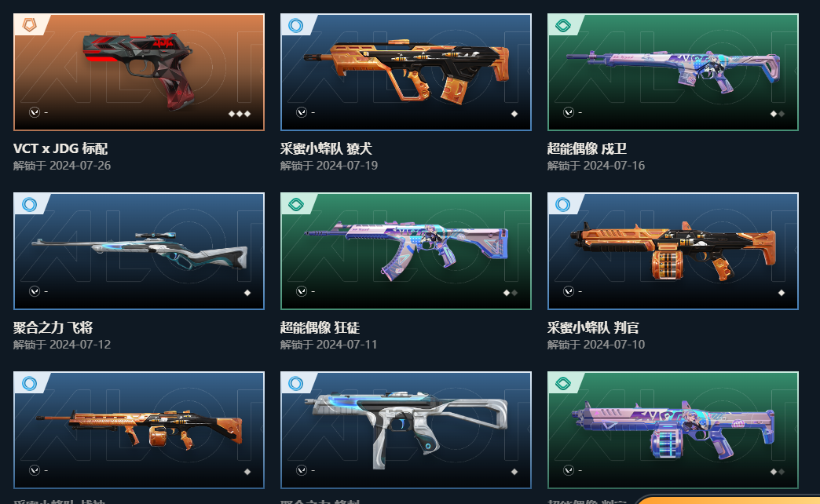Open the orange 采蜜小蜂队 獠犬 skin image
Viewport: 820px width, 504px height.
coord(406,72)
